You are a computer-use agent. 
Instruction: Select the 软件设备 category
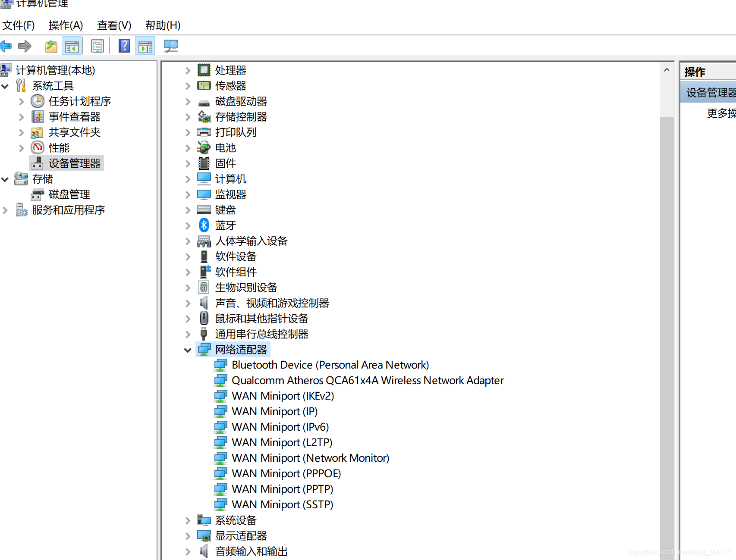click(x=236, y=257)
